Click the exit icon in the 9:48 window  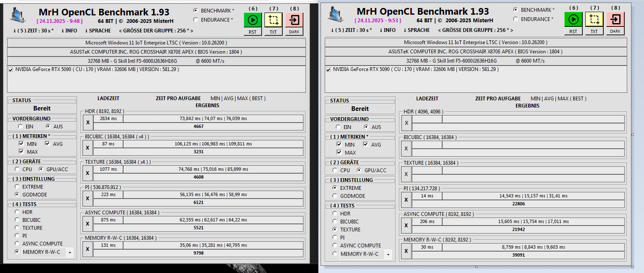294,20
